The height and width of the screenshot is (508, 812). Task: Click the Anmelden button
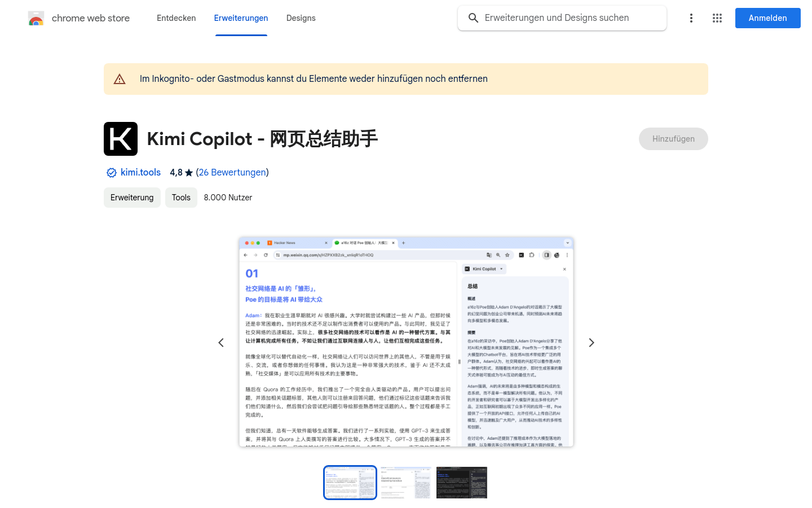pyautogui.click(x=768, y=18)
